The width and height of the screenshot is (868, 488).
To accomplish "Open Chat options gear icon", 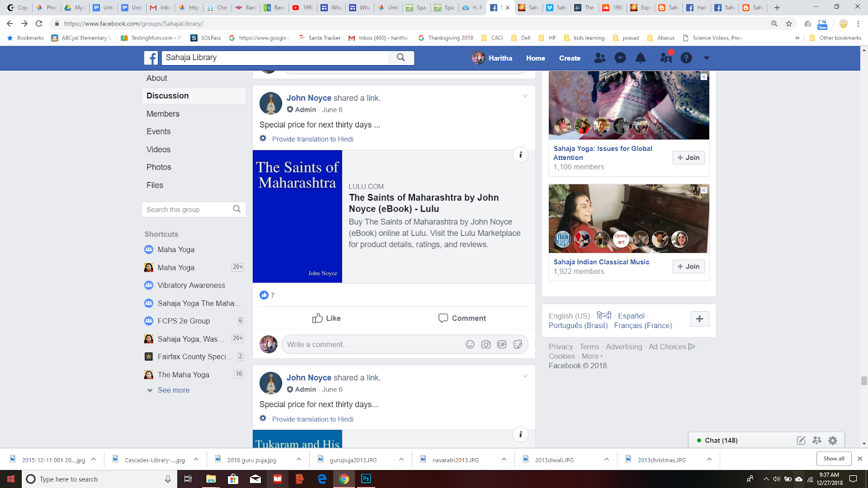I will pos(833,440).
